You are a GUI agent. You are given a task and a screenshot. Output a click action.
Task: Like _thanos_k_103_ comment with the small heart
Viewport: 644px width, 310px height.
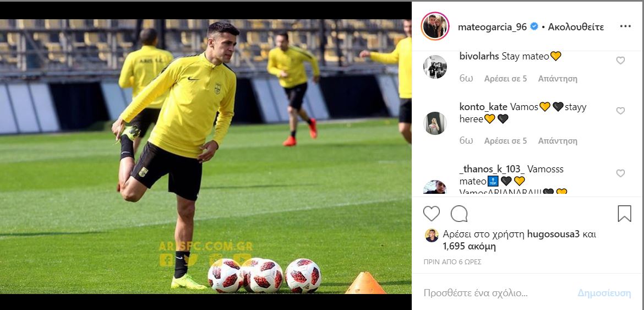tap(620, 173)
